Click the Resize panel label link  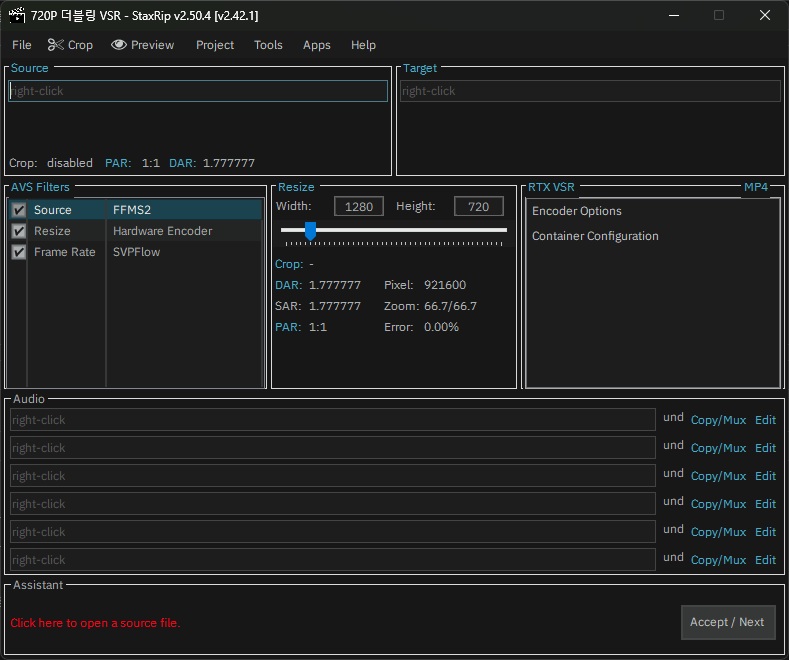point(296,187)
